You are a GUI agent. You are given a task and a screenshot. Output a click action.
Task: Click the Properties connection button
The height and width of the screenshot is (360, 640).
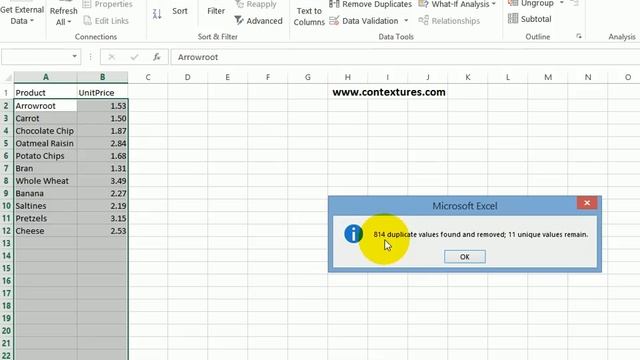107,4
